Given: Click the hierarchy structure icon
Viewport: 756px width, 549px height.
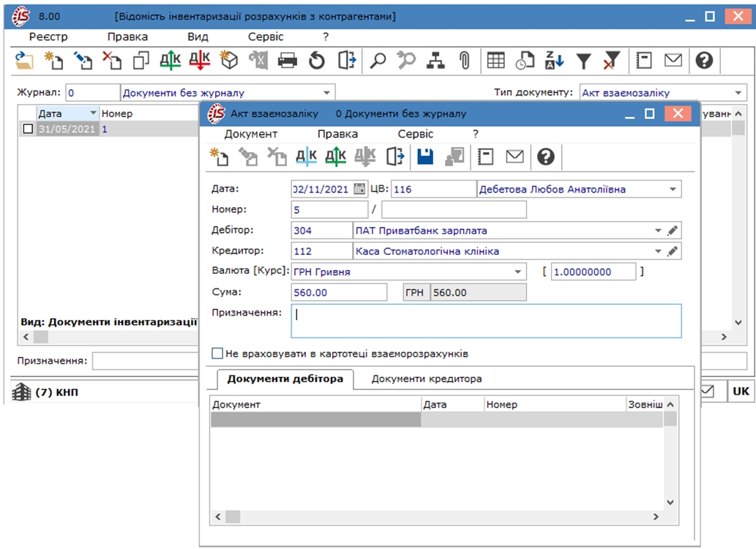Looking at the screenshot, I should (x=436, y=61).
